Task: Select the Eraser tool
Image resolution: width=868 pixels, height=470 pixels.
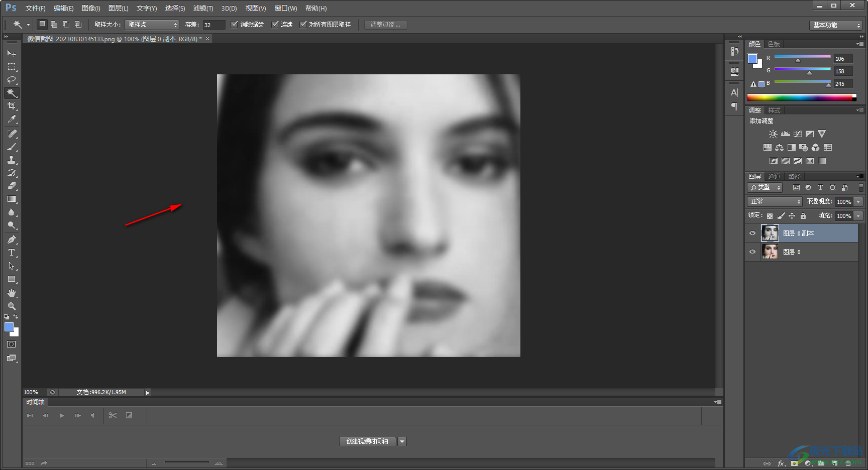Action: coord(12,186)
